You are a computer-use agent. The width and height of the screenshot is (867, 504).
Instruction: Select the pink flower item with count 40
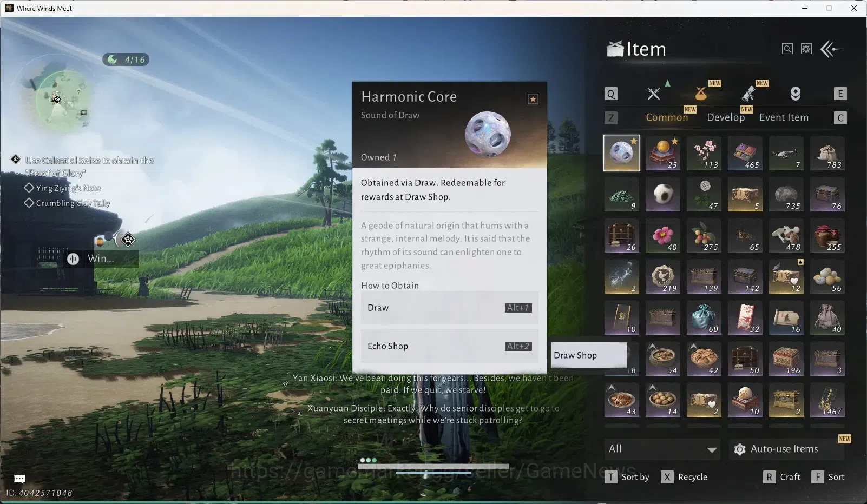[x=663, y=235]
